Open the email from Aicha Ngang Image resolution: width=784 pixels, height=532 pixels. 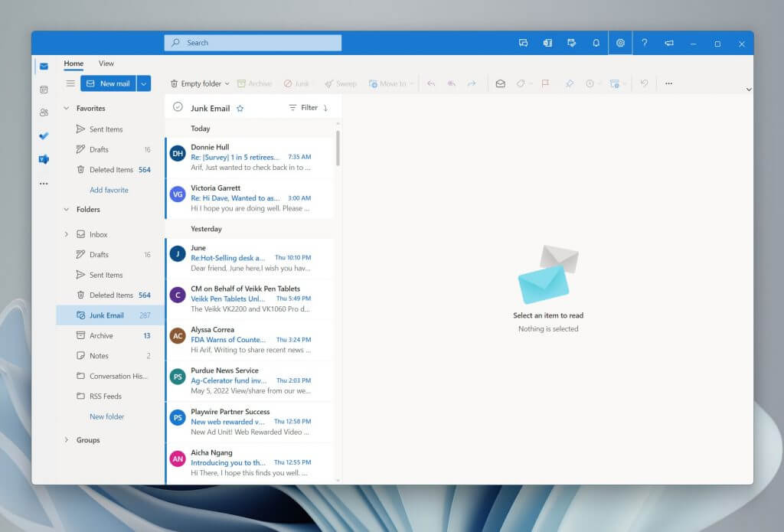click(250, 463)
